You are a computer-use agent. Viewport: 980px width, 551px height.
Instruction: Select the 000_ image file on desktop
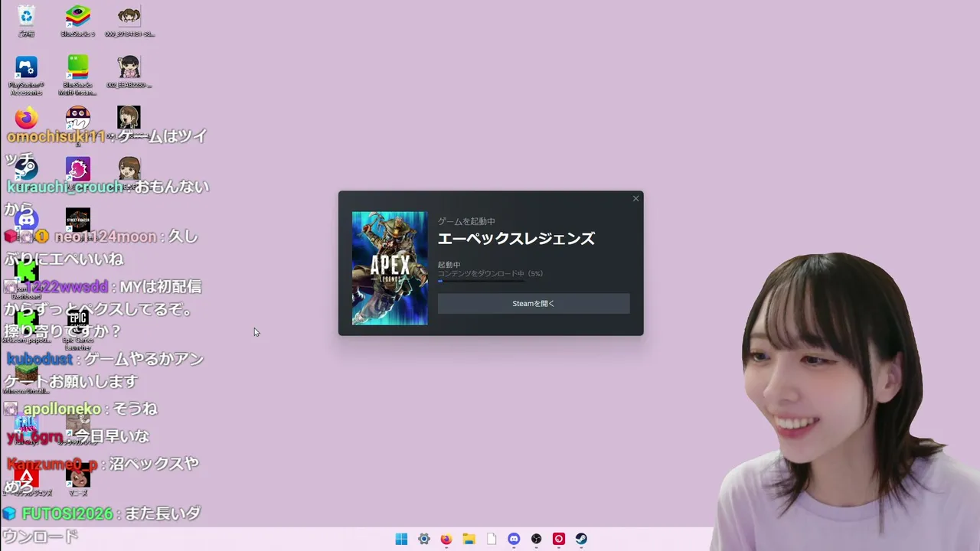tap(129, 21)
